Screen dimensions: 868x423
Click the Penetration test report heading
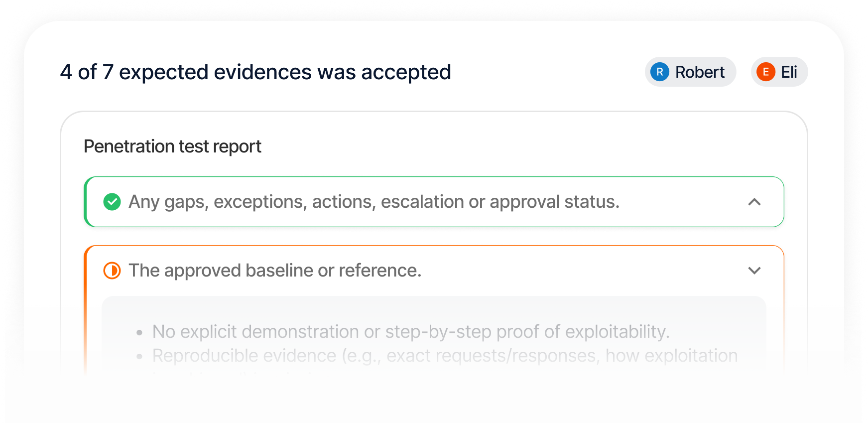[x=172, y=146]
